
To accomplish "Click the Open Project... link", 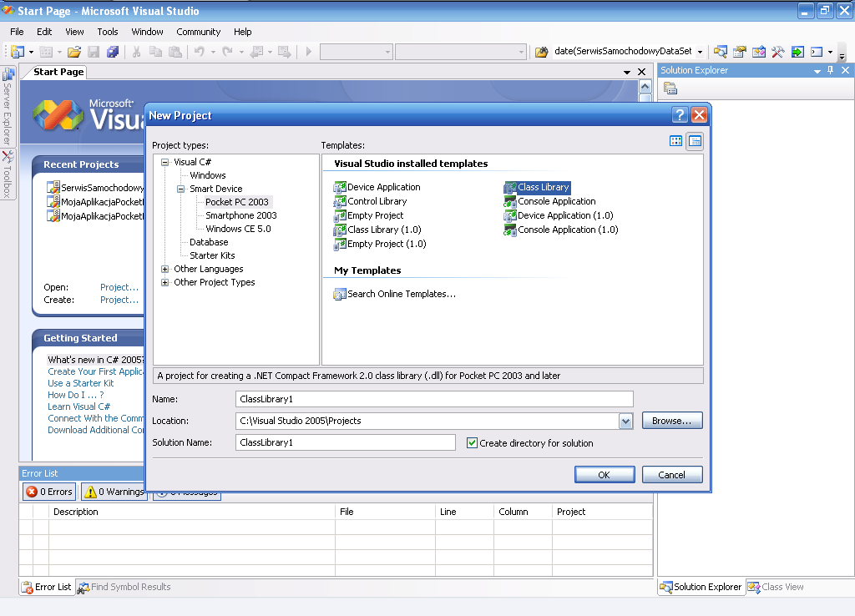I will pyautogui.click(x=119, y=287).
